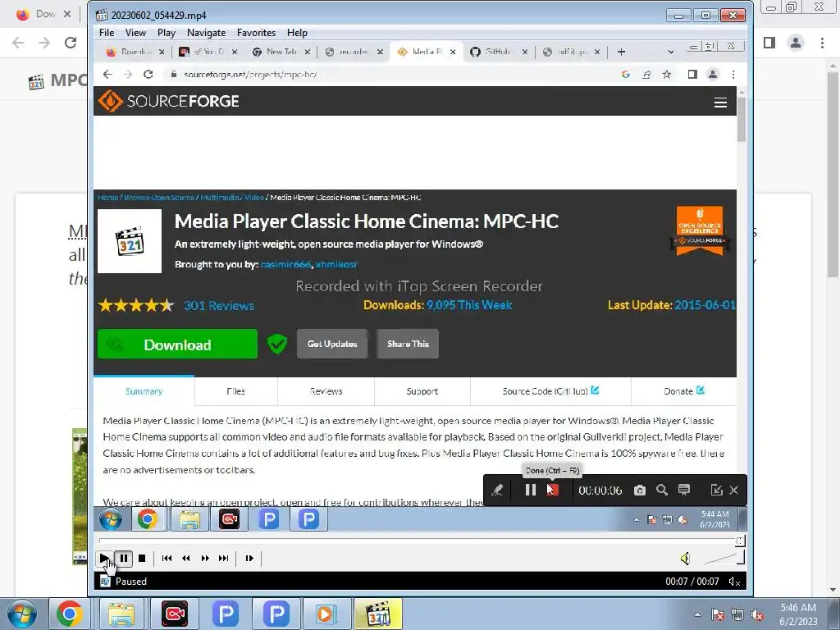Click the xhmikosr author link in video
This screenshot has height=630, width=840.
(336, 264)
